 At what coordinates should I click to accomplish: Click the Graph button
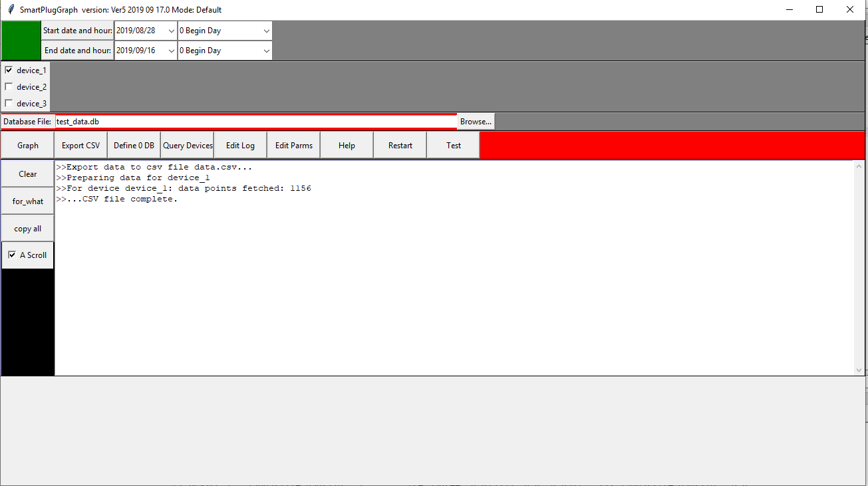28,145
